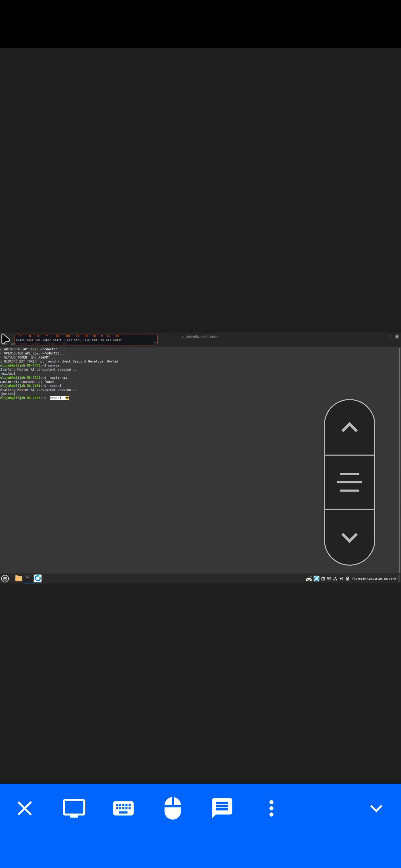Open the chat message icon
401x868 pixels.
coord(222,808)
